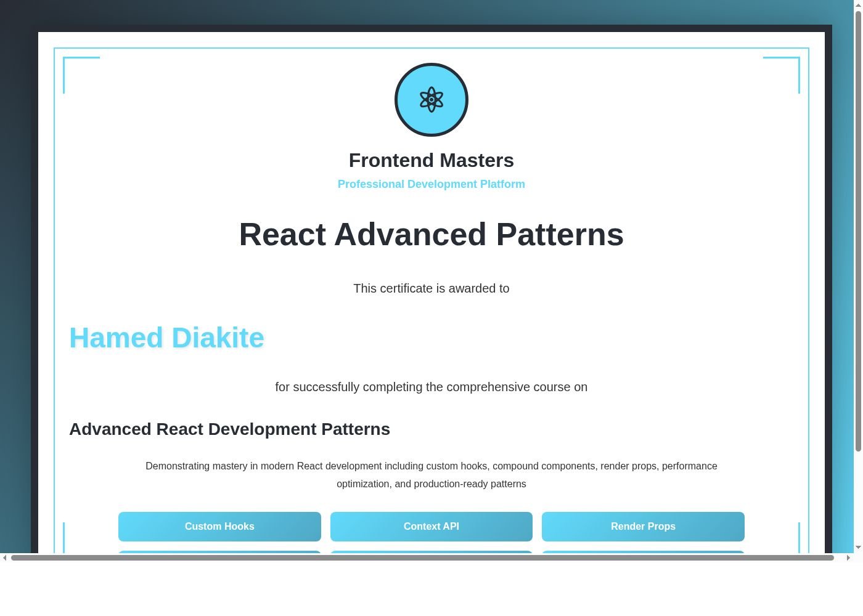Image resolution: width=863 pixels, height=616 pixels.
Task: Select the Custom Hooks skill badge
Action: (x=219, y=527)
